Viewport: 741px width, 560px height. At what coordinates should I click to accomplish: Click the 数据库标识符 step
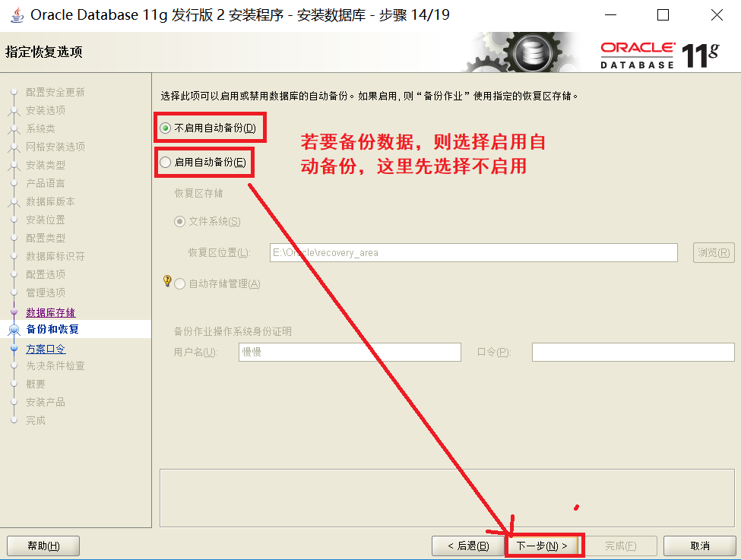[55, 256]
